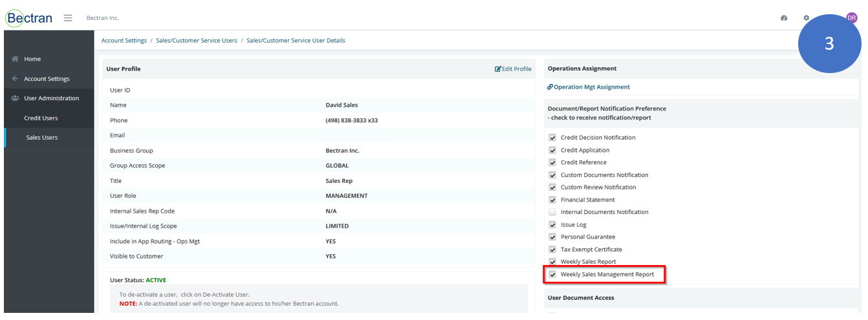
Task: Toggle the Tax Exempt Certificate checkbox
Action: coord(552,250)
